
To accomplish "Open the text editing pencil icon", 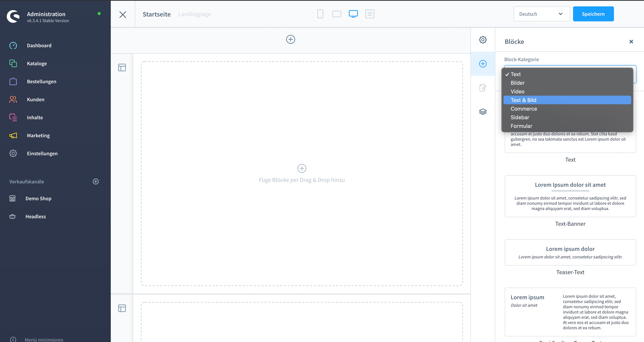I will coord(483,88).
